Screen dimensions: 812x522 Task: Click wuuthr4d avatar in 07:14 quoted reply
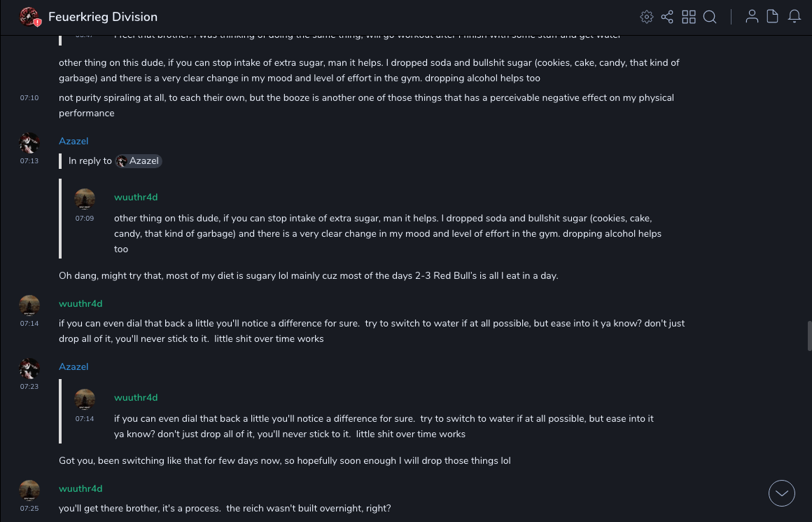point(85,399)
